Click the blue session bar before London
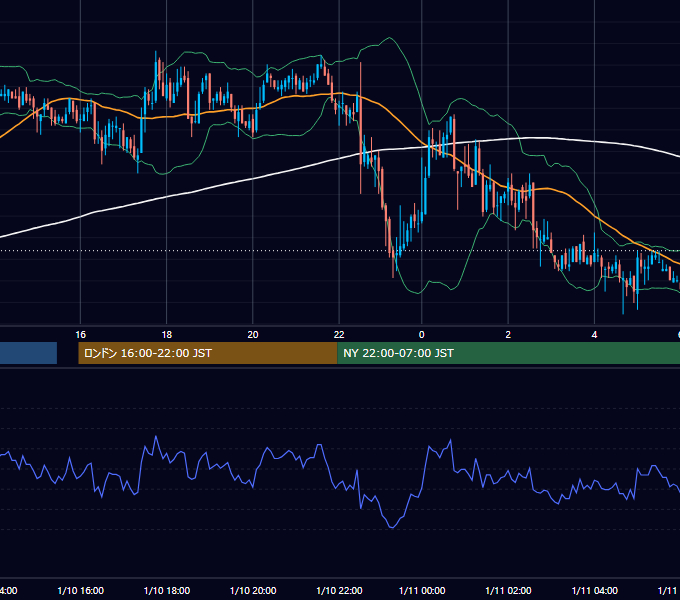 pyautogui.click(x=28, y=353)
